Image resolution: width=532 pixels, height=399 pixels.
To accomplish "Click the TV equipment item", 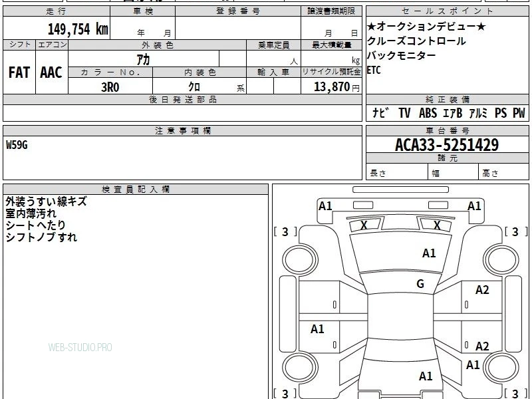I will 404,112.
